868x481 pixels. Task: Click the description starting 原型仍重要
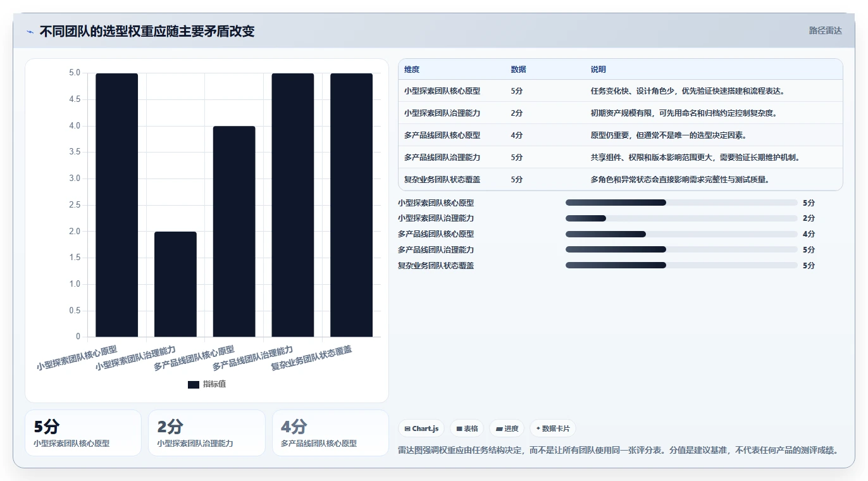click(x=669, y=135)
